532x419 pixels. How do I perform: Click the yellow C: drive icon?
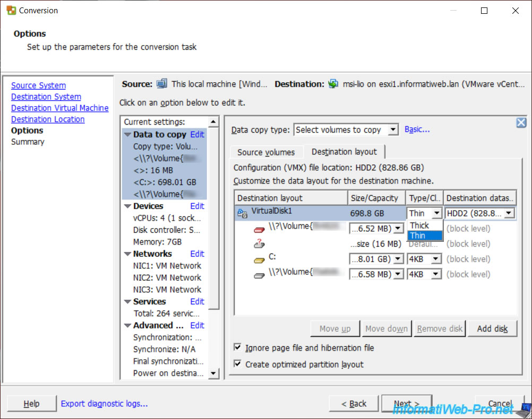(259, 259)
